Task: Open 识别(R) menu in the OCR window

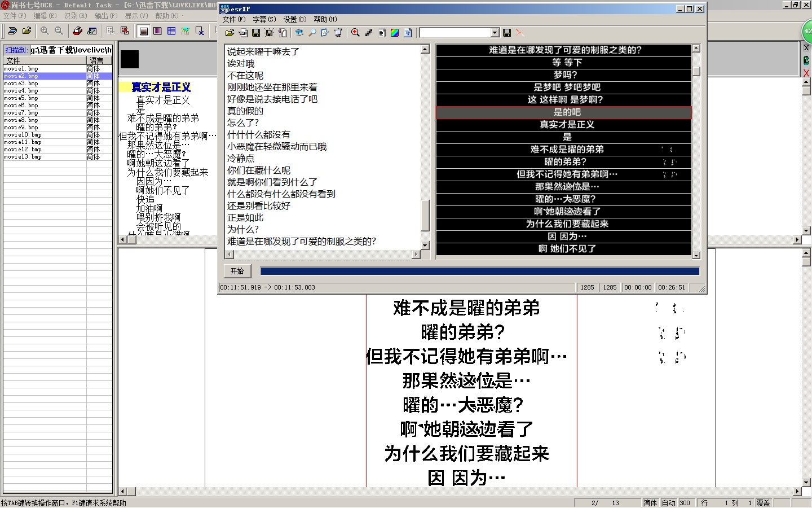Action: coord(76,16)
